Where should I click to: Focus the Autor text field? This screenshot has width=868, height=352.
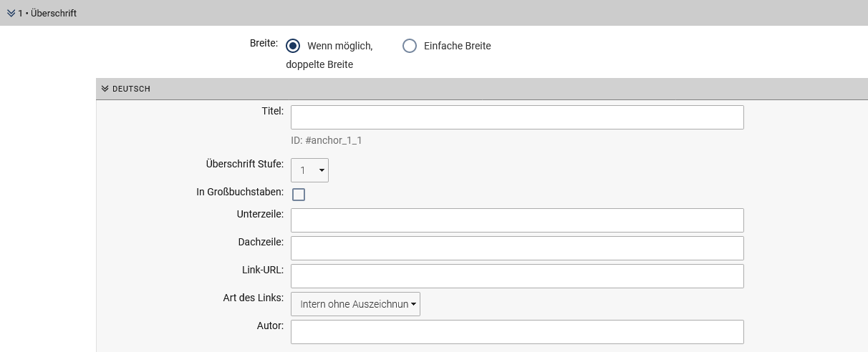[x=516, y=332]
